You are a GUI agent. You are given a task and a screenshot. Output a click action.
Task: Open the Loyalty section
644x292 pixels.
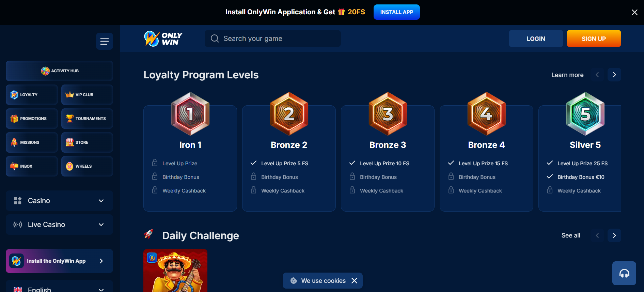pyautogui.click(x=32, y=95)
